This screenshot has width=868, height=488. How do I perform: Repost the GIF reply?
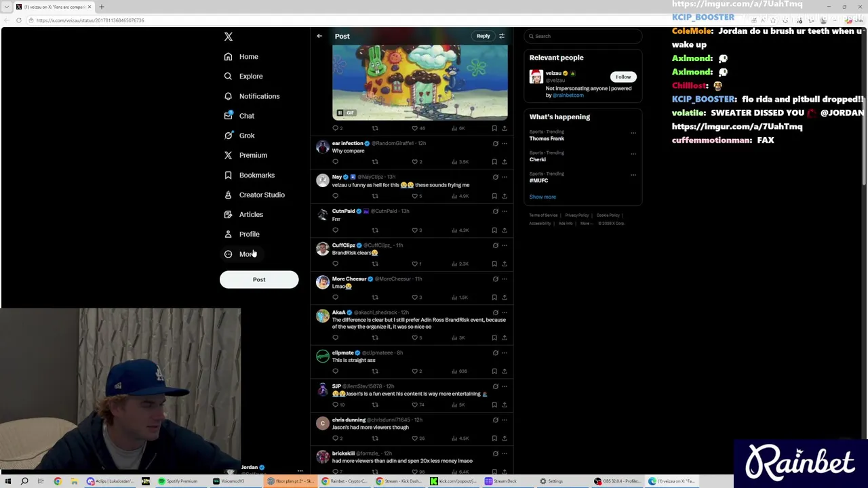(375, 128)
